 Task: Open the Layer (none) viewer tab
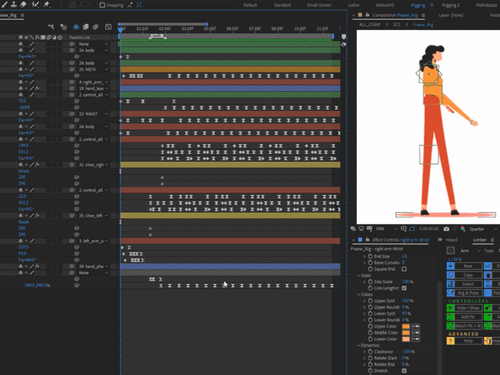pos(451,15)
